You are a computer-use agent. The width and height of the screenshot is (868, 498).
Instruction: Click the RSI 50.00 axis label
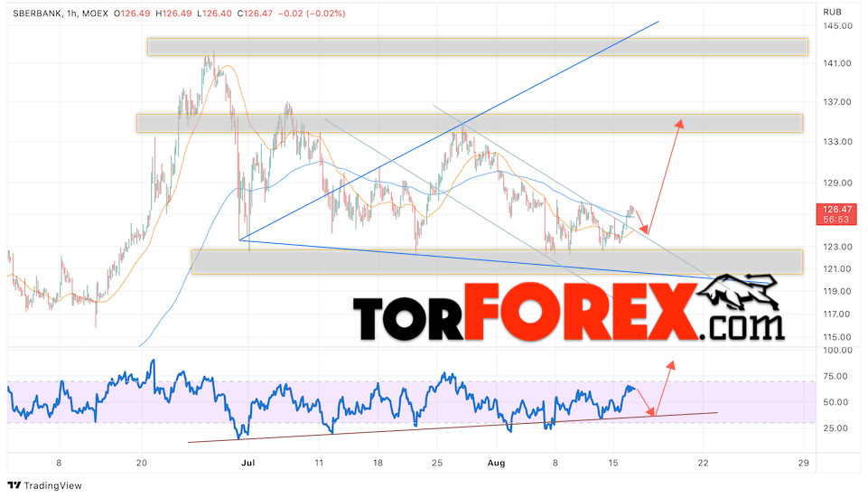point(835,402)
